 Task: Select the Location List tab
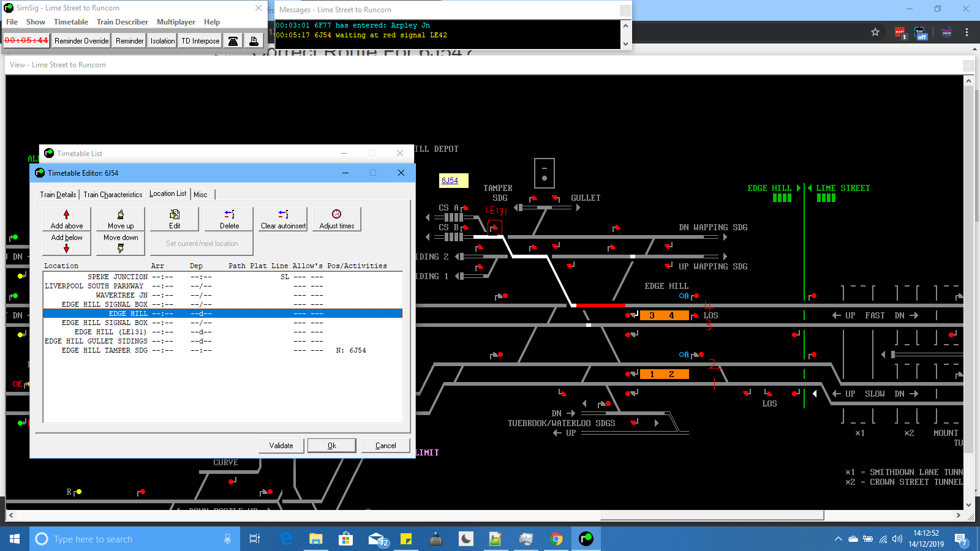tap(168, 193)
